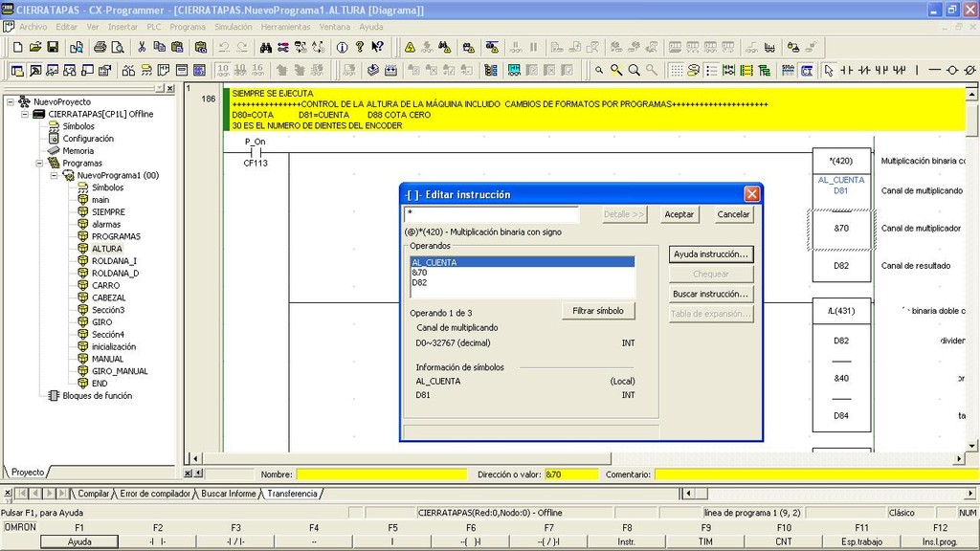This screenshot has height=551, width=980.
Task: Click the Filtrar símbolo button
Action: point(597,311)
